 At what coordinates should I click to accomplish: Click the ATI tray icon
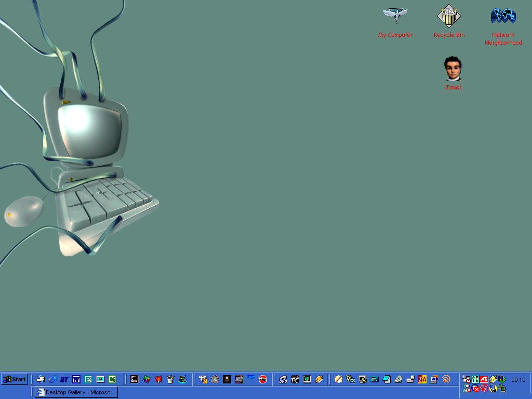484,379
